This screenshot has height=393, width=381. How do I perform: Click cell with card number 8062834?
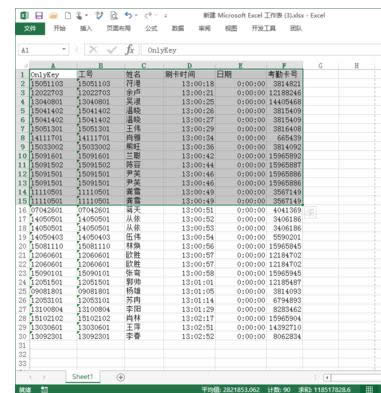coord(285,336)
